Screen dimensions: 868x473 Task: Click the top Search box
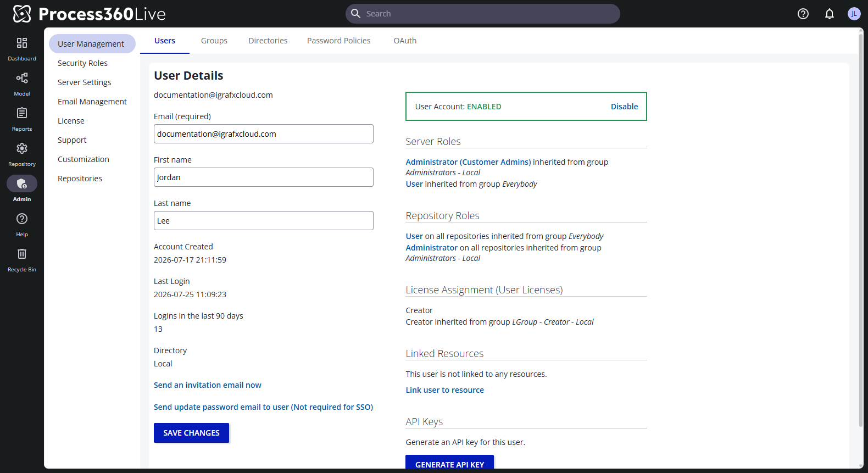point(483,14)
